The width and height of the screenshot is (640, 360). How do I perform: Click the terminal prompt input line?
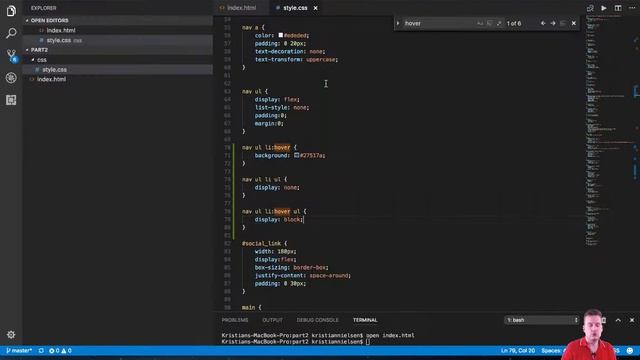pos(295,342)
